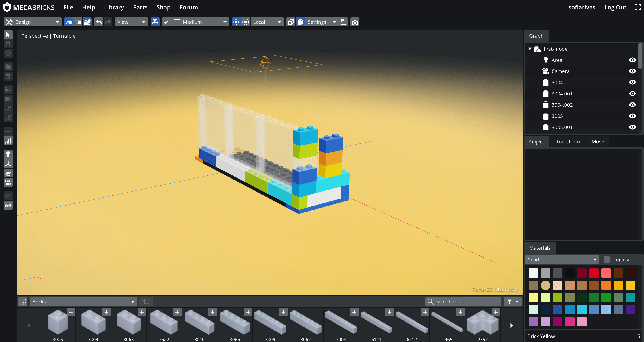The width and height of the screenshot is (644, 342).
Task: Click the parts search field
Action: click(x=463, y=302)
